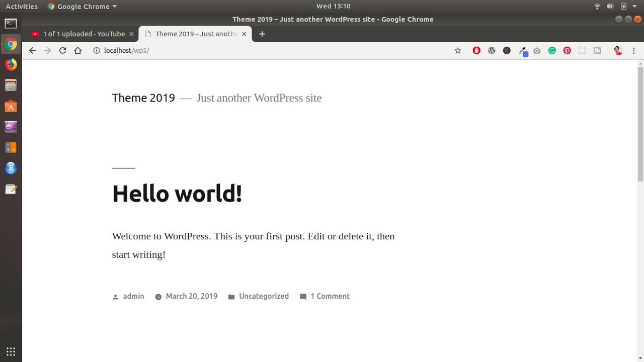The height and width of the screenshot is (362, 644).
Task: Go back to the previous page
Action: 33,50
